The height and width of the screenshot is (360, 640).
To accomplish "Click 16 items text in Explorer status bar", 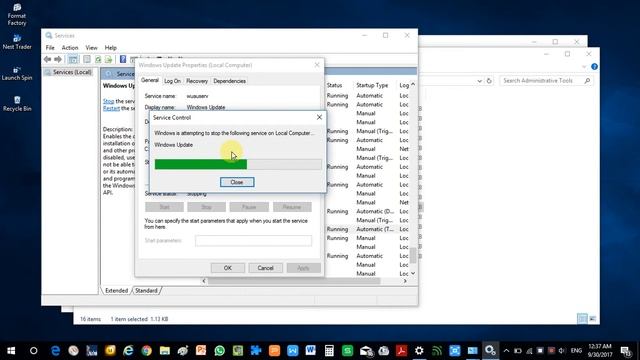I will click(x=90, y=319).
